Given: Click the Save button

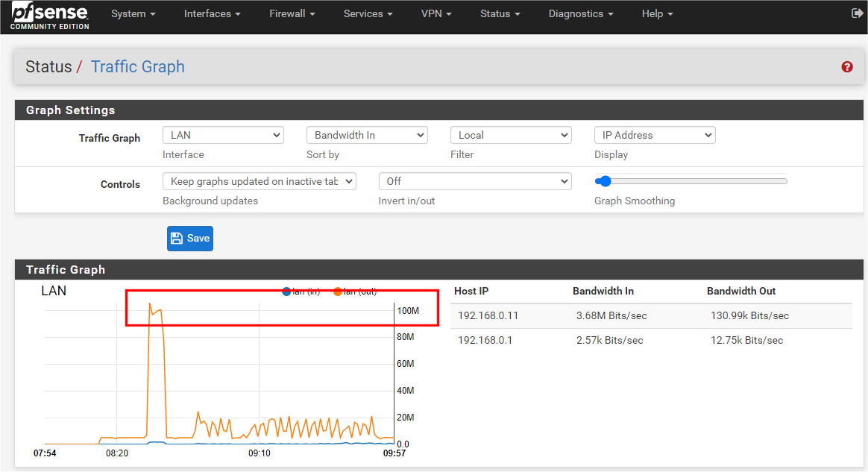Looking at the screenshot, I should pos(190,239).
